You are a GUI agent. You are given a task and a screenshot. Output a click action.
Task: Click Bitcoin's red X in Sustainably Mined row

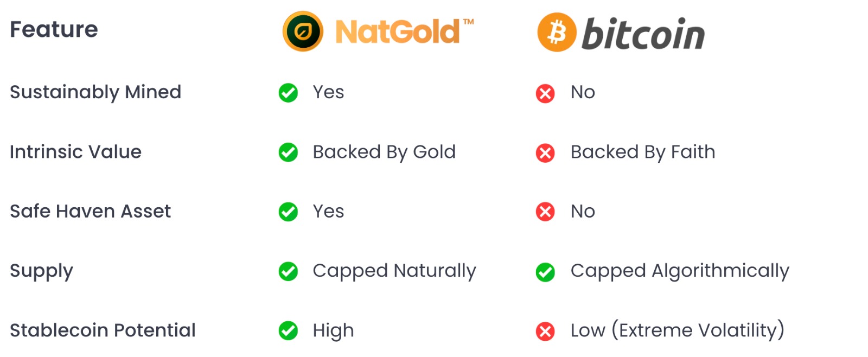[x=545, y=93]
